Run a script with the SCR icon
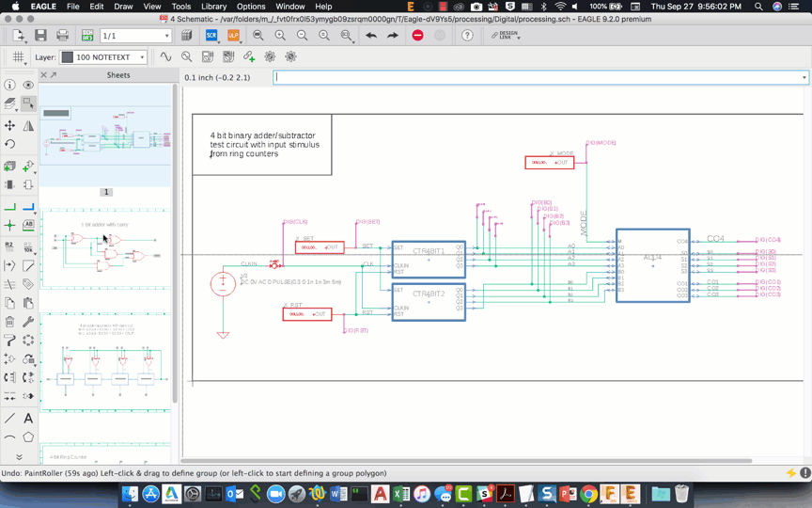The image size is (812, 508). (x=211, y=36)
